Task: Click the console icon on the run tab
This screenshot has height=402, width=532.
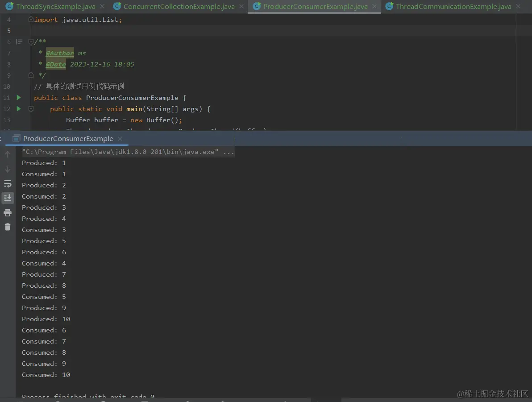Action: click(16, 138)
